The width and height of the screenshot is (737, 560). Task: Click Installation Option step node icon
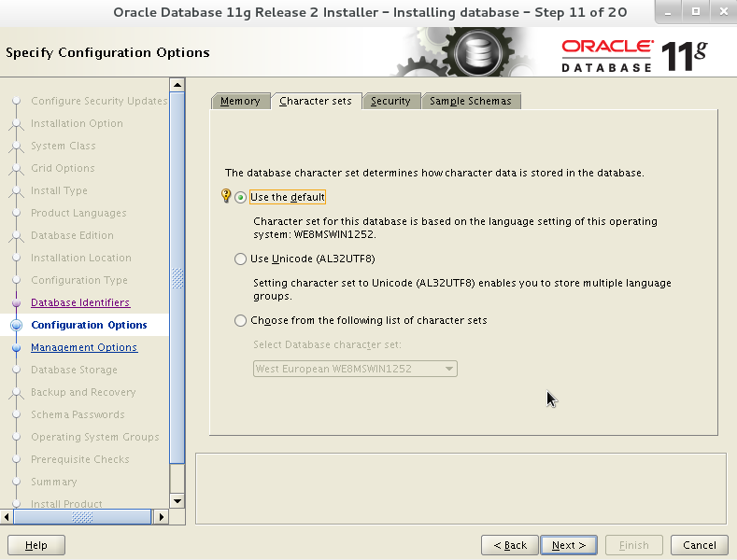pos(17,124)
